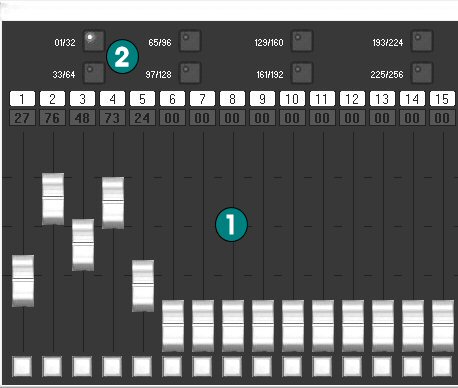Click the flash button under channel 15
The height and width of the screenshot is (388, 458).
point(442,366)
